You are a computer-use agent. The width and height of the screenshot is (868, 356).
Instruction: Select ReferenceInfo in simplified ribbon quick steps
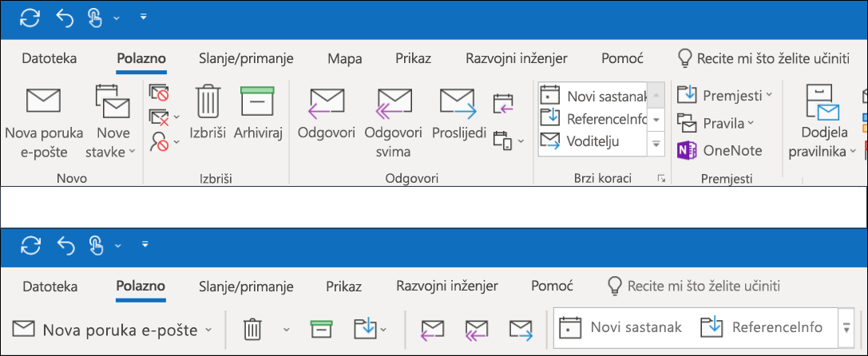(761, 328)
